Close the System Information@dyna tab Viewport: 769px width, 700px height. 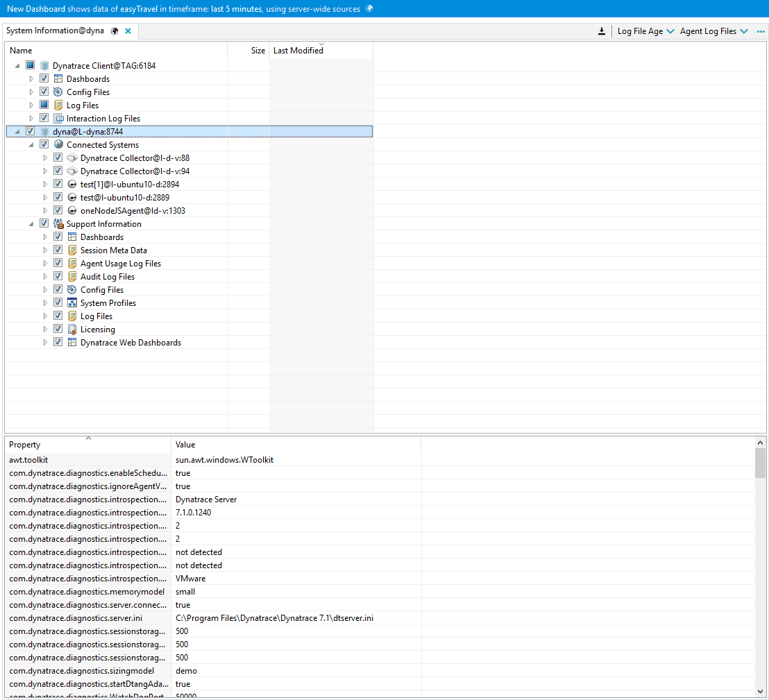click(128, 31)
